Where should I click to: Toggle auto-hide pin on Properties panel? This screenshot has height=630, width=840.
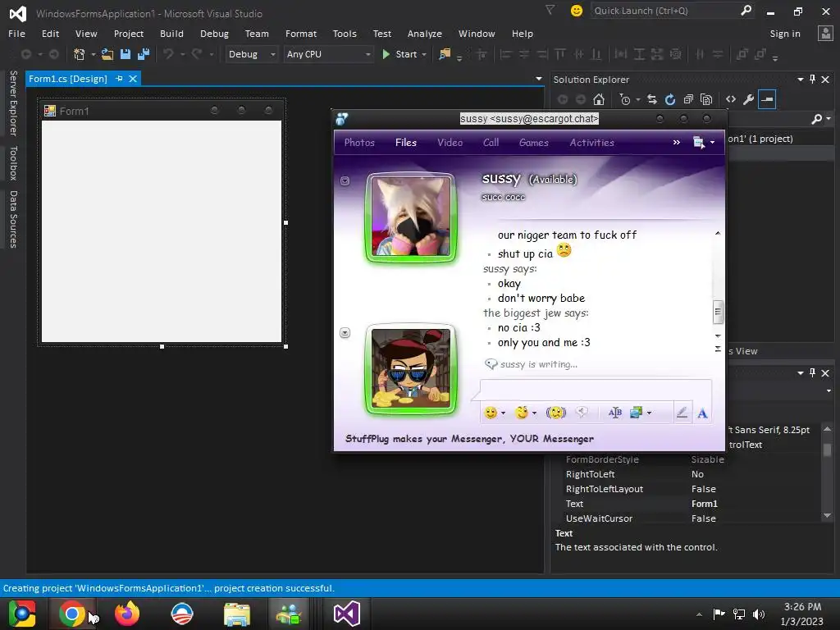tap(813, 373)
